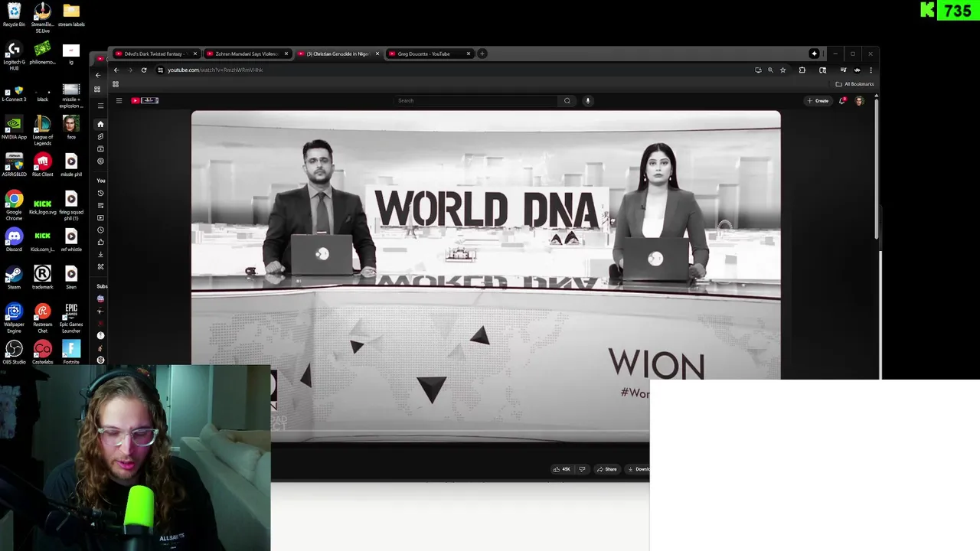980x551 pixels.
Task: Open site information icon in address bar
Action: tap(160, 70)
